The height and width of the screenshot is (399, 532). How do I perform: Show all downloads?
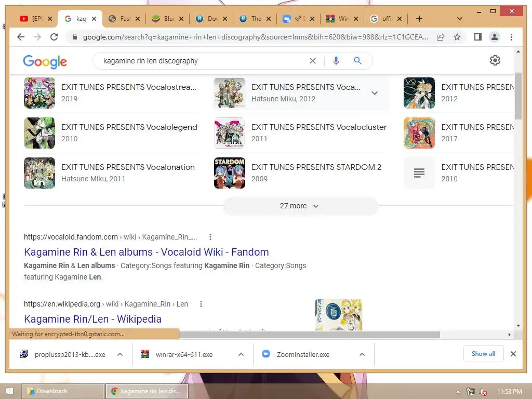483,354
